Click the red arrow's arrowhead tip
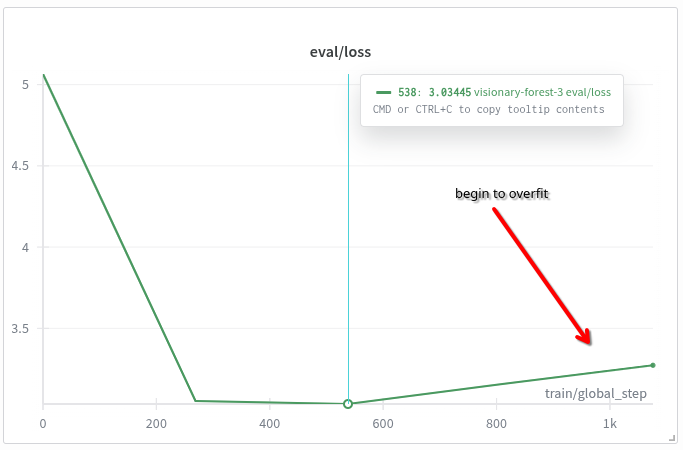The image size is (683, 450). tap(589, 343)
